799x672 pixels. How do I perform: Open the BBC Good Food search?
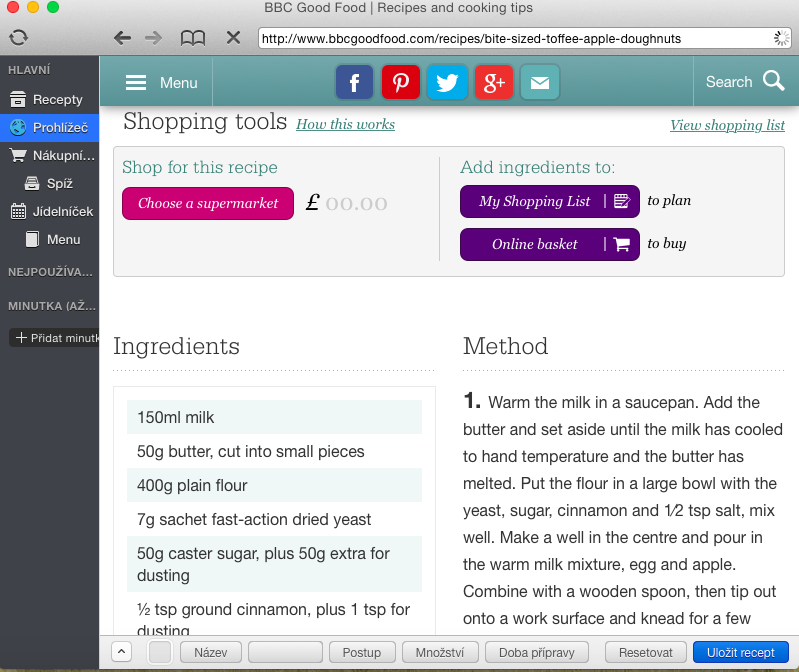coord(745,82)
